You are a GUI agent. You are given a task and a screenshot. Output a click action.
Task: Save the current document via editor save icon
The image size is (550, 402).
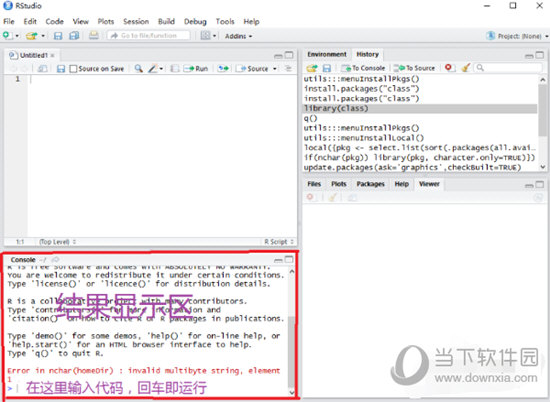(x=61, y=68)
